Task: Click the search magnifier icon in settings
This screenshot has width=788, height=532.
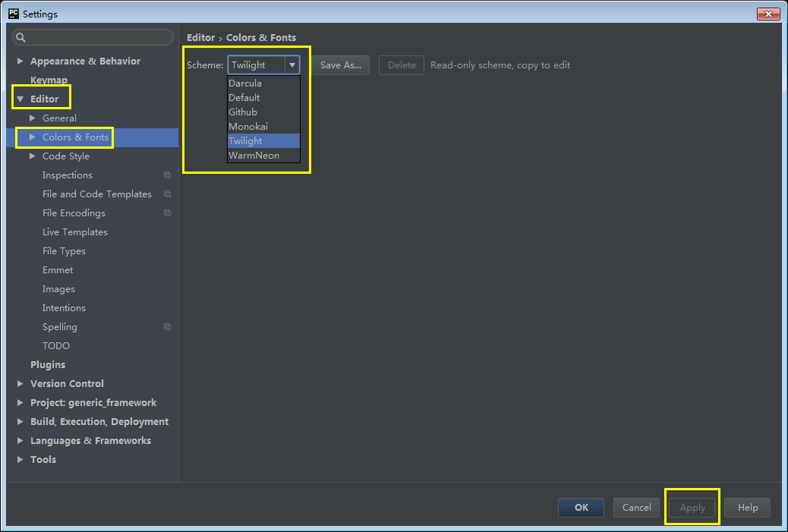Action: (x=20, y=38)
